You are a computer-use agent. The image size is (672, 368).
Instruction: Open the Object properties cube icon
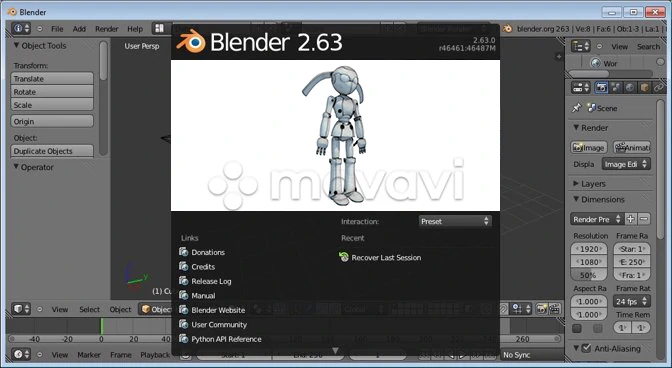[644, 87]
